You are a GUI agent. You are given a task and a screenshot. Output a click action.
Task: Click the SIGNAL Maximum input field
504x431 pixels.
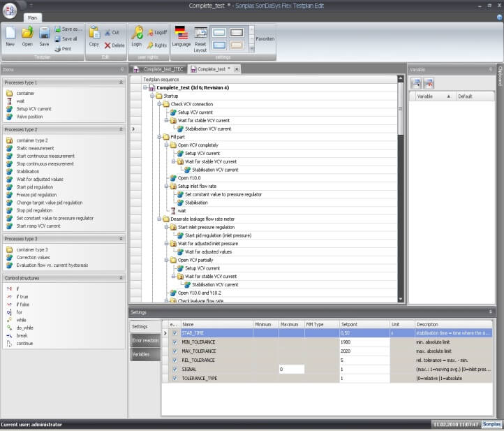click(291, 369)
